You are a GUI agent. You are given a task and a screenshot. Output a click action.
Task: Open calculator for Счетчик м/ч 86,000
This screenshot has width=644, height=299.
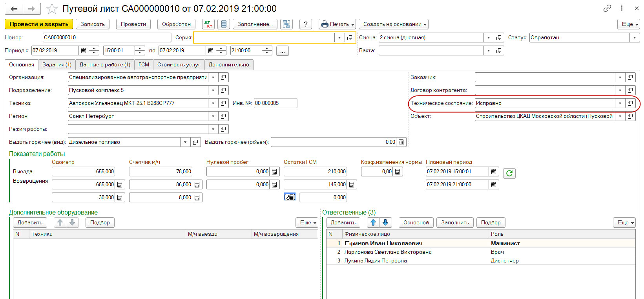(197, 184)
